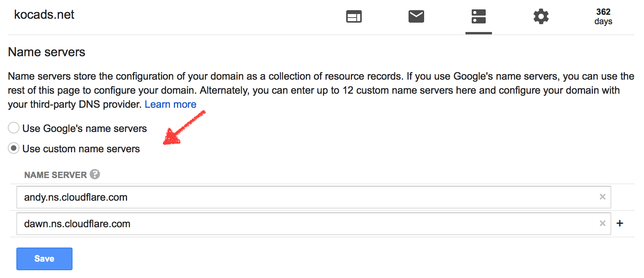Open the Learn more link
The width and height of the screenshot is (644, 278).
click(x=170, y=104)
